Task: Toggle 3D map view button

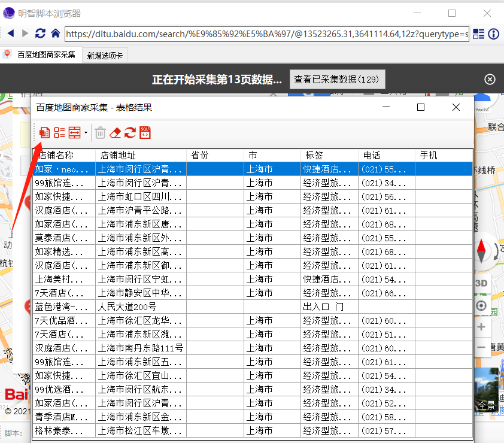Action: [481, 283]
